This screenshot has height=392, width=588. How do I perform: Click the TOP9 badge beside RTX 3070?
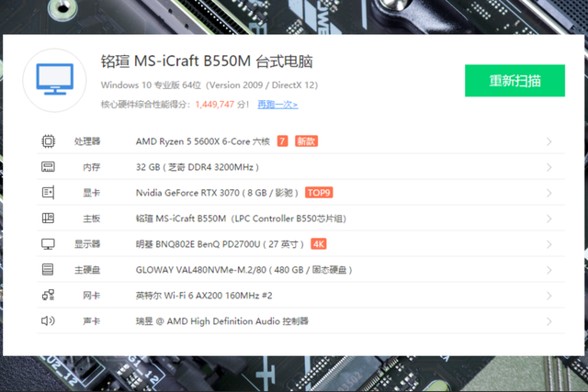pos(319,193)
